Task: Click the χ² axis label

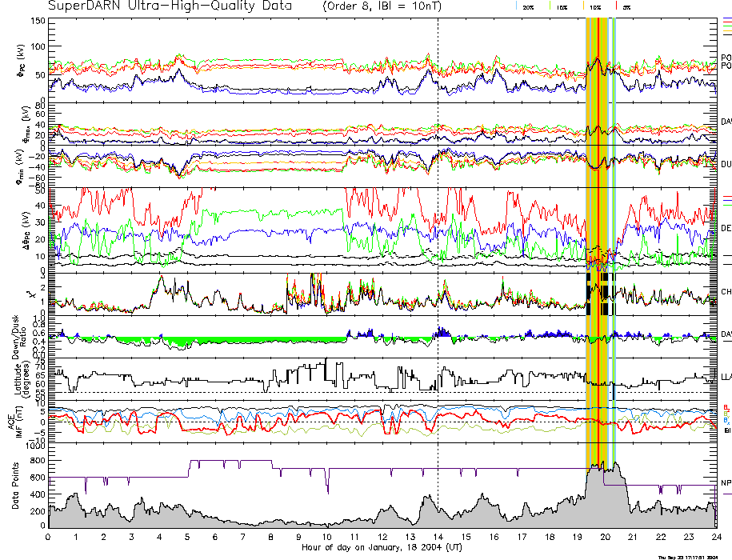Action: (32, 294)
